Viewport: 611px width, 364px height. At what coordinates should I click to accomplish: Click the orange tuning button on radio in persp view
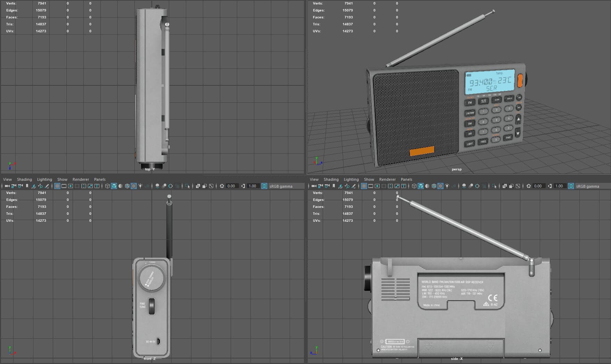pos(520,80)
